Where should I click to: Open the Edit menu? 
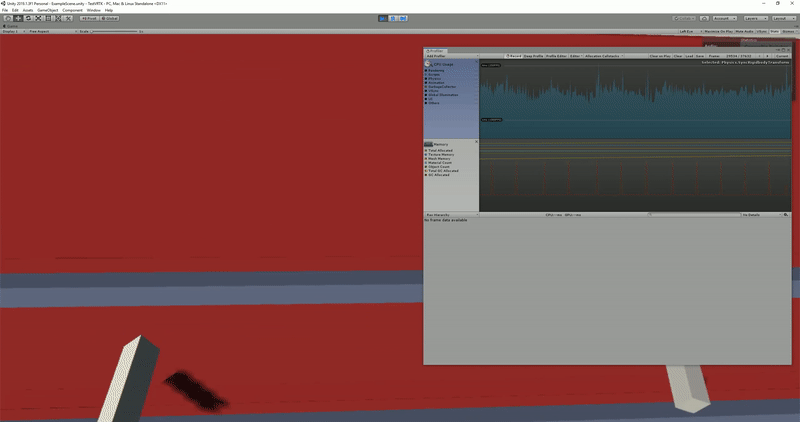click(x=15, y=10)
